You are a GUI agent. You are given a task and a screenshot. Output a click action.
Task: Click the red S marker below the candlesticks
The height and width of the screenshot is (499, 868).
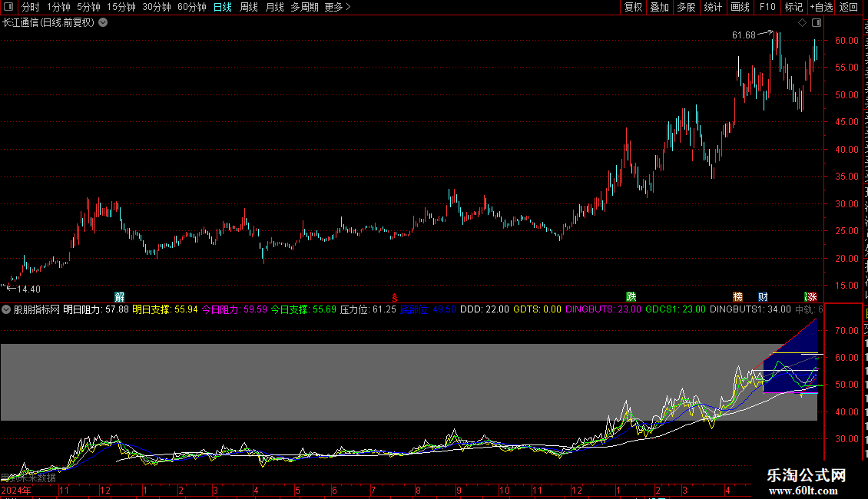tap(395, 298)
